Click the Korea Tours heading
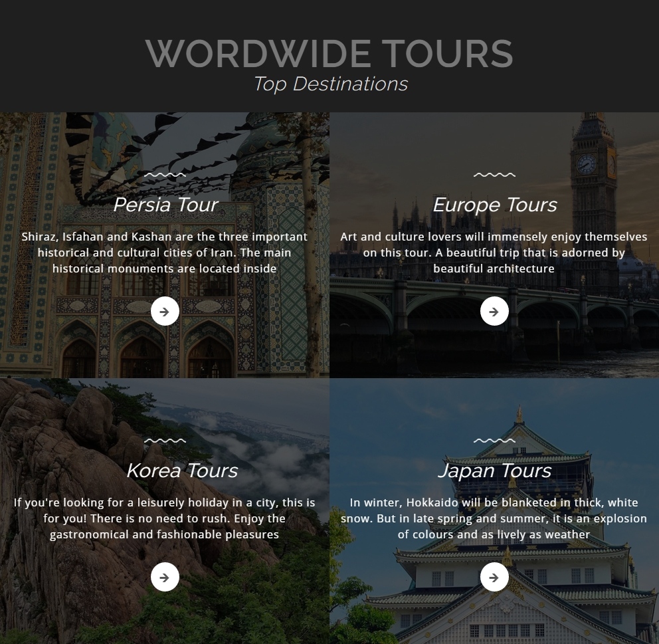 click(182, 471)
